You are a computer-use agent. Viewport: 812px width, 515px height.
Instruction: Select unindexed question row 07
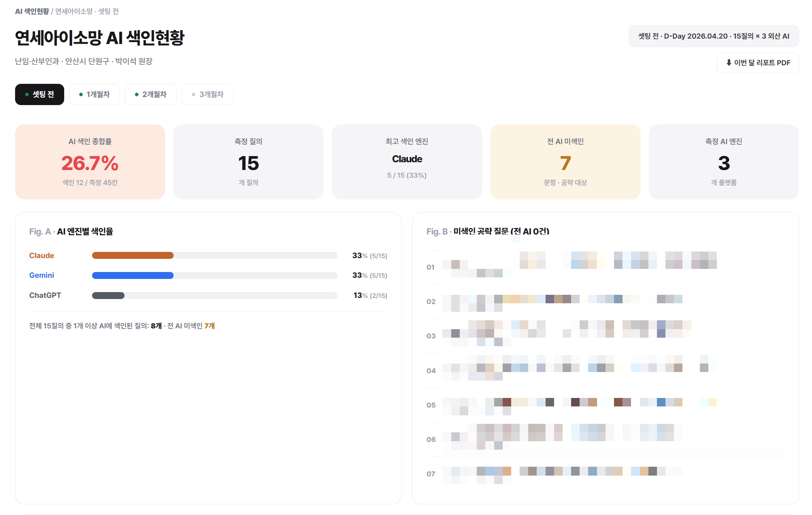click(x=606, y=474)
